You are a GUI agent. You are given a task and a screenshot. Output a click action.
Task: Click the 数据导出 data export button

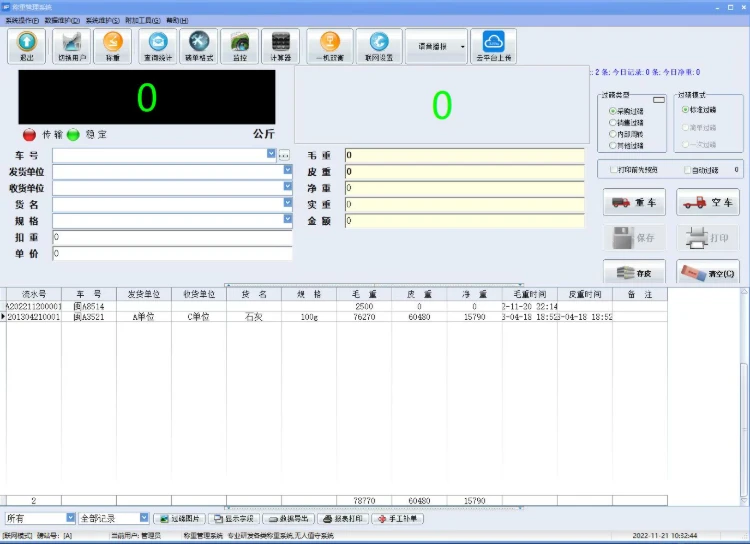[288, 519]
